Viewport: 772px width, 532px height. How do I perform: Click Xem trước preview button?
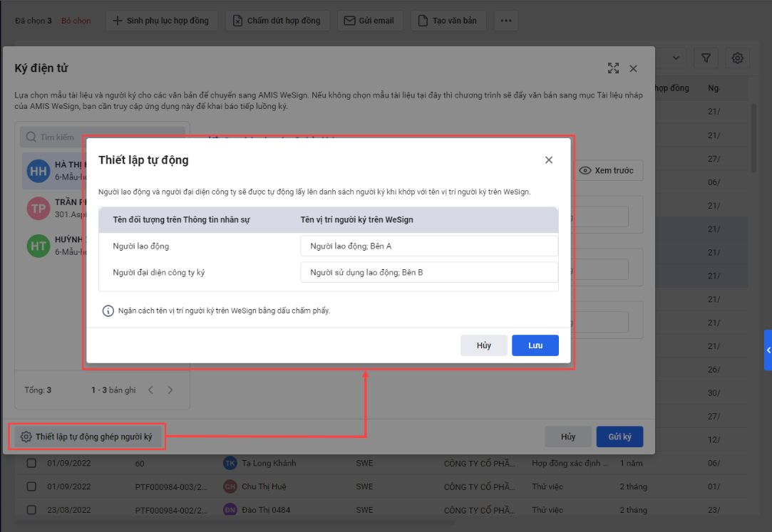click(607, 171)
